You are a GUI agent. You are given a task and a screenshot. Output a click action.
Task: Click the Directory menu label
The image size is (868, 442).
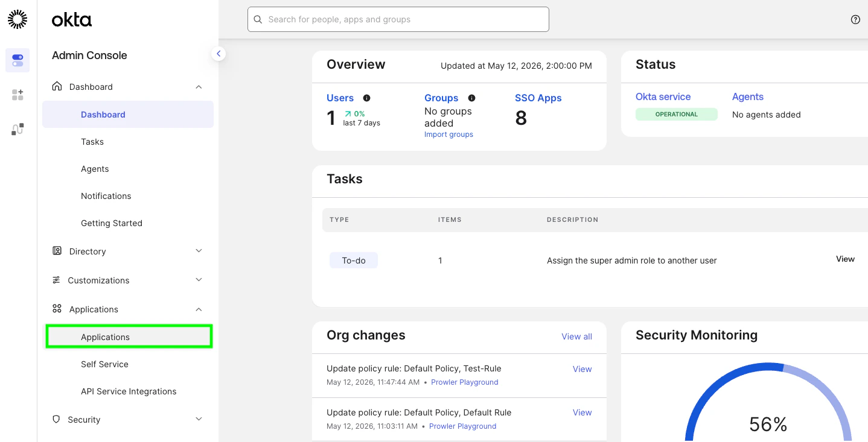(88, 251)
